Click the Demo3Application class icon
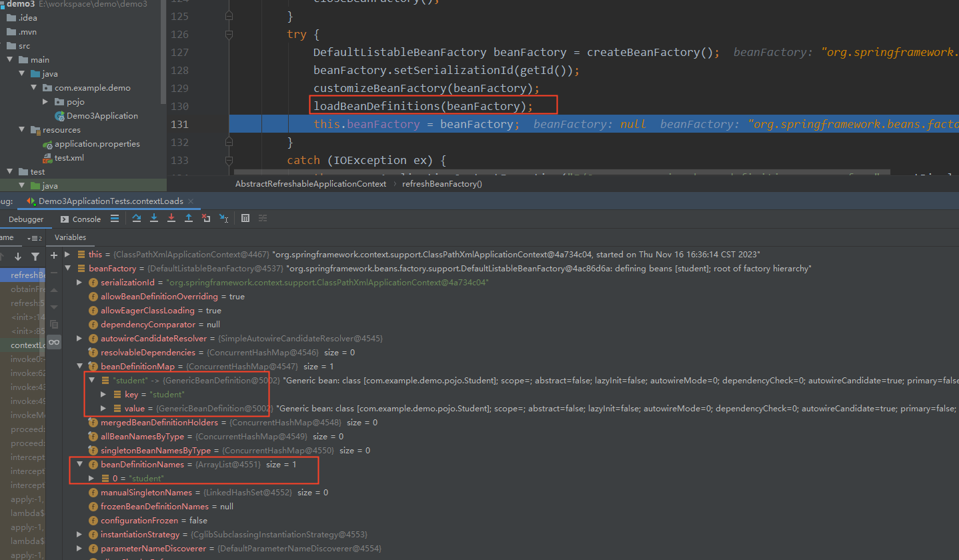Image resolution: width=959 pixels, height=560 pixels. 60,115
